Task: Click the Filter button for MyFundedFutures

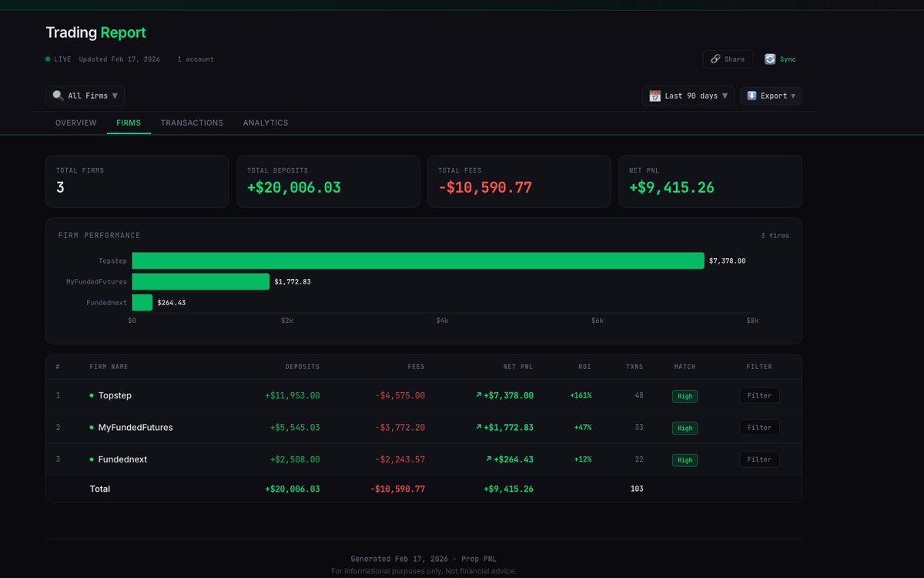Action: (759, 427)
